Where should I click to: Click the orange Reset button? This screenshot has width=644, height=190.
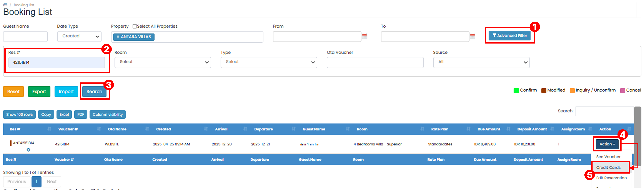pos(13,91)
